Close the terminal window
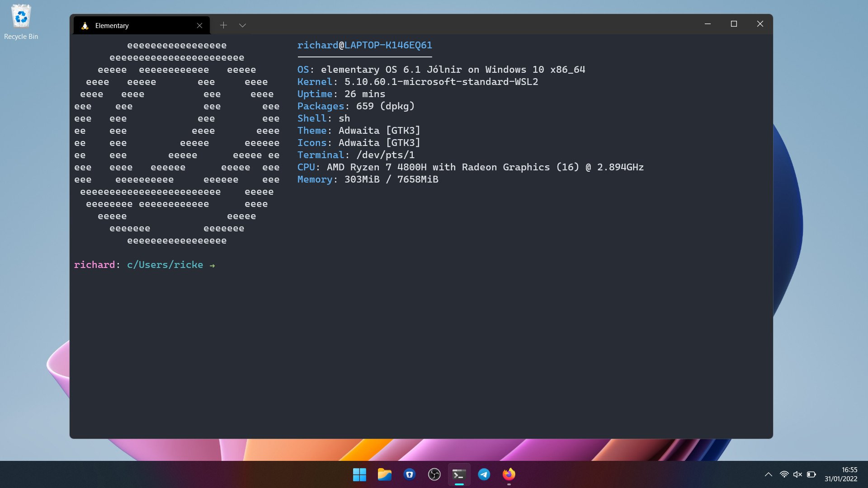This screenshot has width=868, height=488. coord(760,24)
